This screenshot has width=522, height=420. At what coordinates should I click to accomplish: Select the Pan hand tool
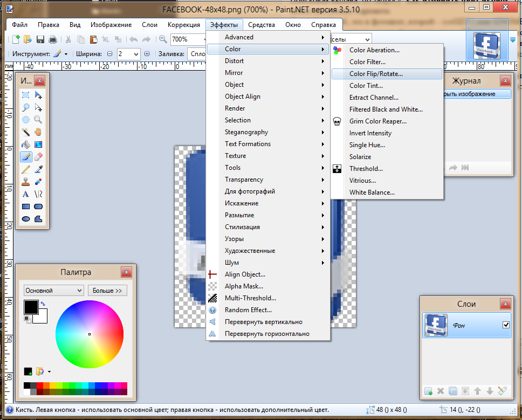pyautogui.click(x=38, y=132)
